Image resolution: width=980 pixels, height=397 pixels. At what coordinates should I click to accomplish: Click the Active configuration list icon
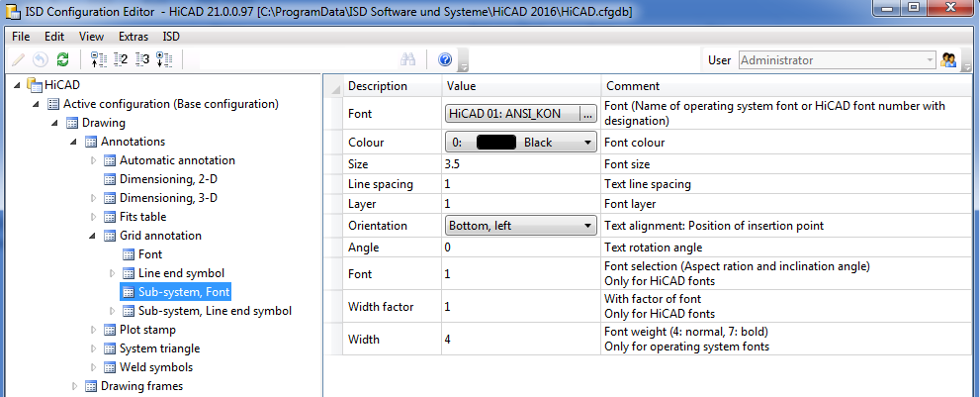pyautogui.click(x=53, y=103)
